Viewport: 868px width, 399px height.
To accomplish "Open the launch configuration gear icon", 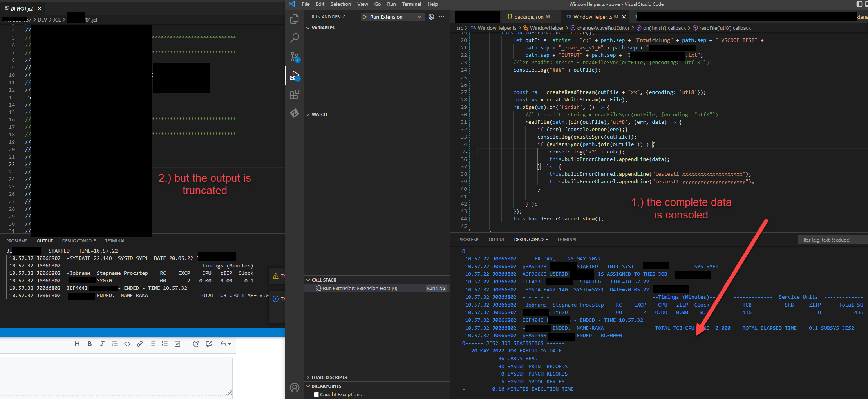I will pyautogui.click(x=431, y=17).
